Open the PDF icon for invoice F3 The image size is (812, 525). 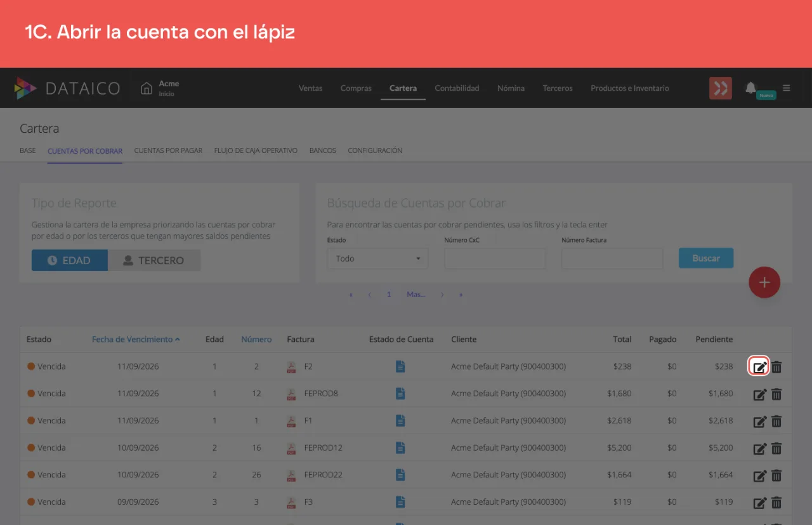(291, 502)
